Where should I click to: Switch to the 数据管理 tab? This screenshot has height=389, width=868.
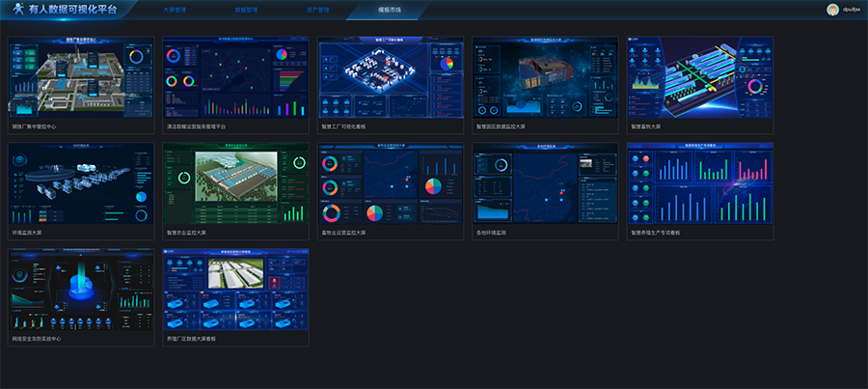pyautogui.click(x=246, y=10)
